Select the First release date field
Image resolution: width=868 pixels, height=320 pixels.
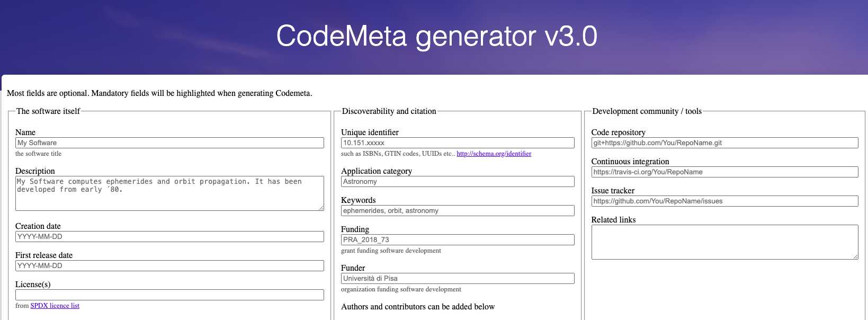point(169,266)
